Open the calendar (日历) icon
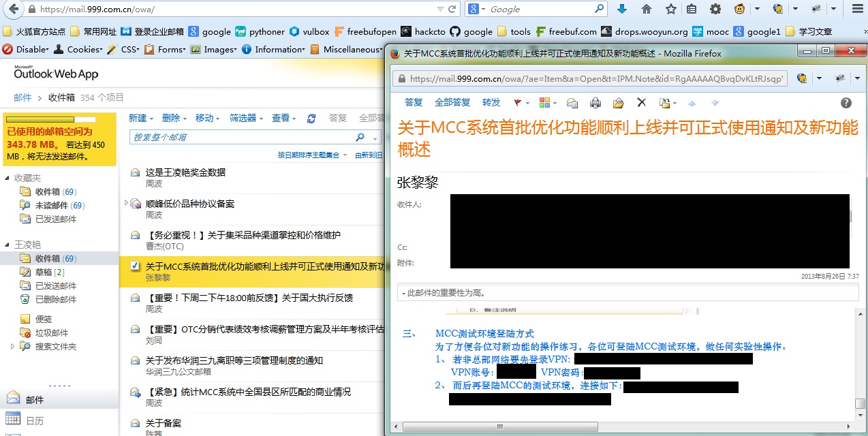 tap(13, 420)
